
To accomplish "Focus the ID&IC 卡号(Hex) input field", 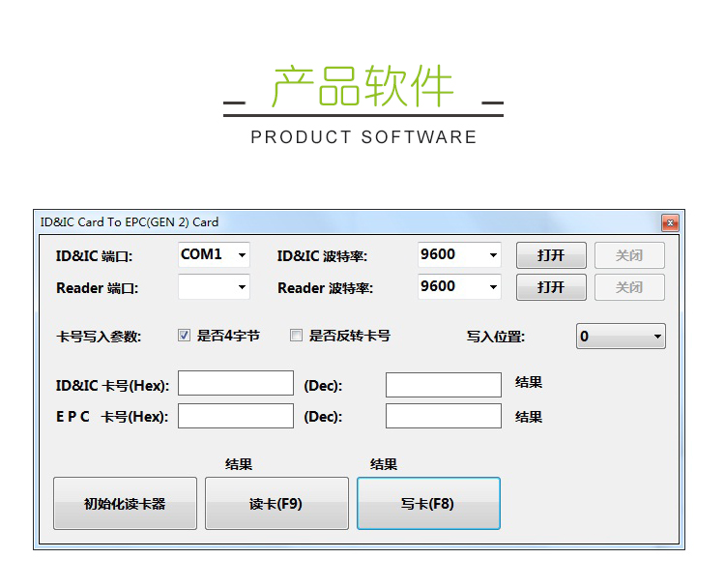I will tap(236, 384).
